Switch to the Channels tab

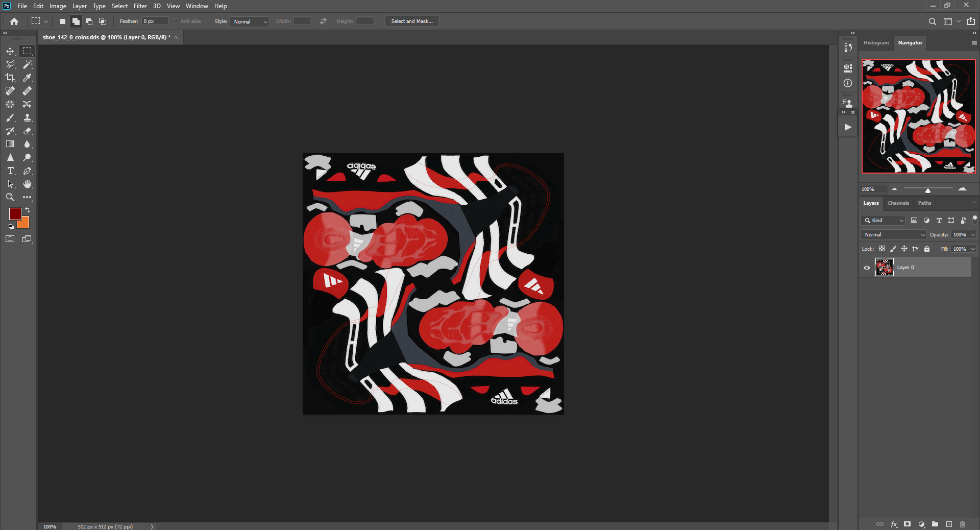click(x=898, y=203)
